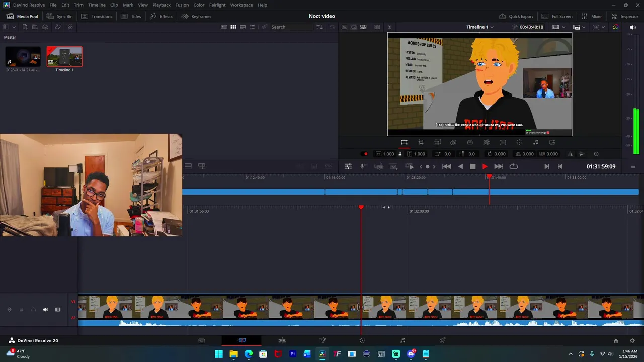Open the Stabilization tool icon
644x362 pixels.
tap(487, 142)
